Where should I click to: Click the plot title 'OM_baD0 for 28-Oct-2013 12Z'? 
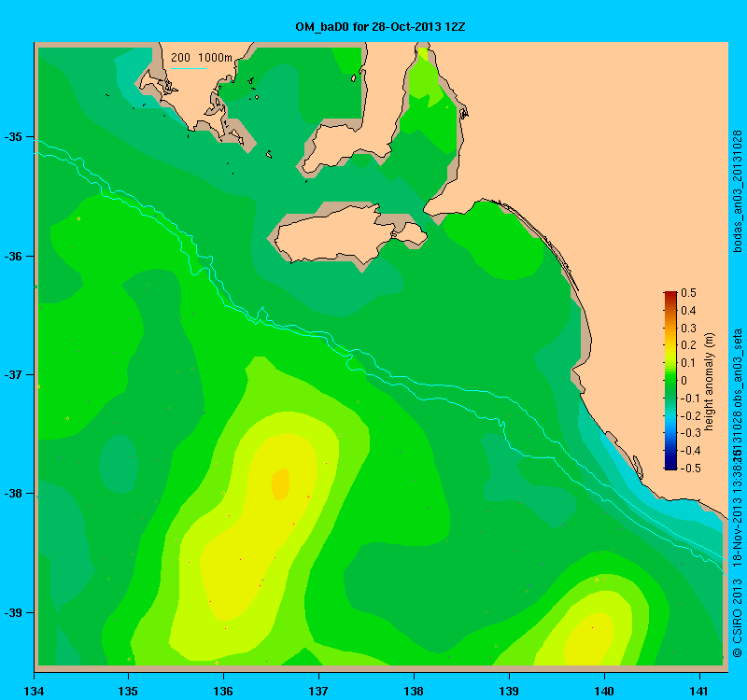pos(380,27)
